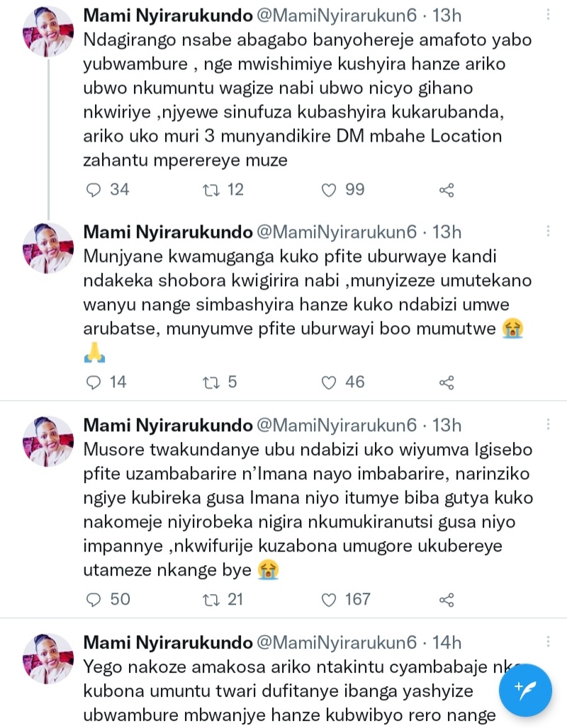Like the tweet with 167 likes

point(328,599)
